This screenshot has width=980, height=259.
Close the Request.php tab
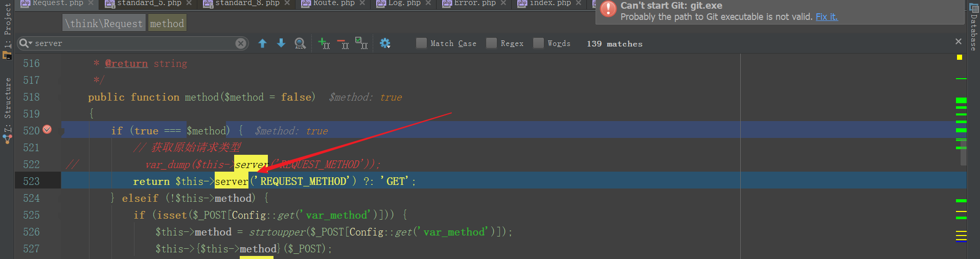(90, 3)
